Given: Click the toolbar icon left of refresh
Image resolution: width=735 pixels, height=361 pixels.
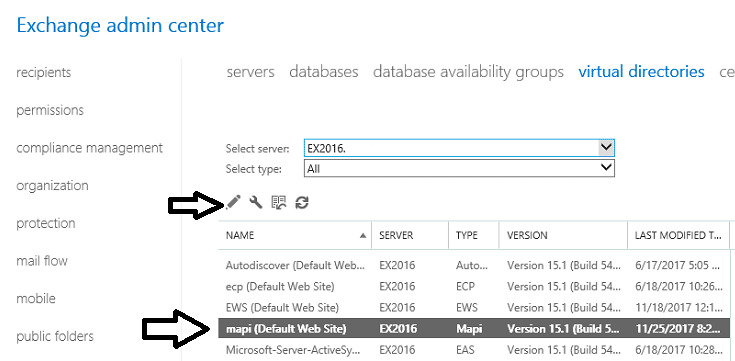Looking at the screenshot, I should [x=279, y=203].
